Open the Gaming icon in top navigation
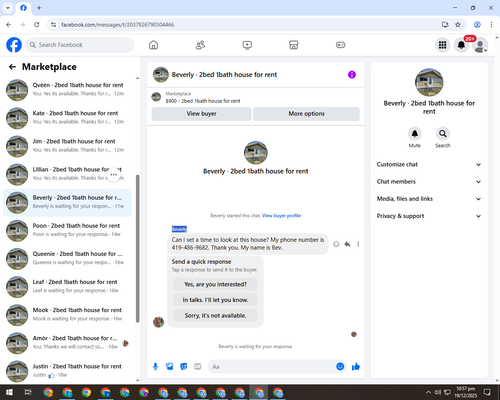The height and width of the screenshot is (400, 500). [x=340, y=45]
